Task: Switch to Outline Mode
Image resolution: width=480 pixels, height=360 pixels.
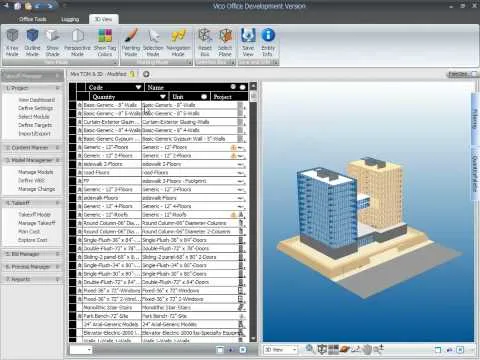Action: click(x=32, y=42)
